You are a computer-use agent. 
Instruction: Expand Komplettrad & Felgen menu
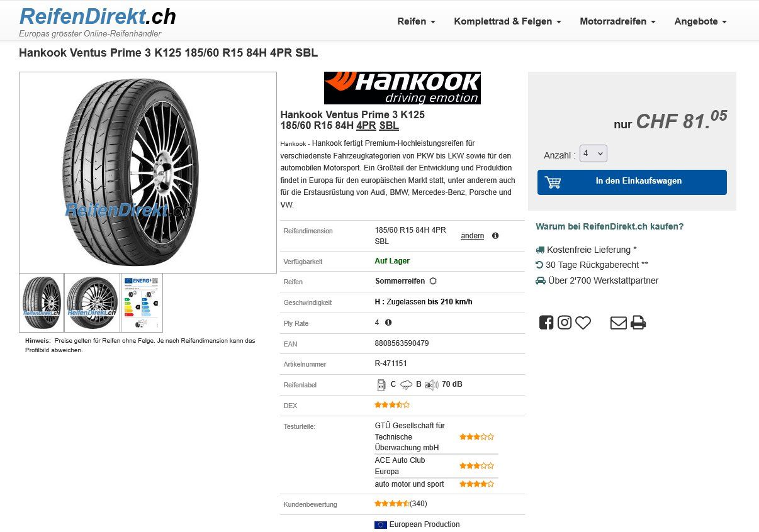click(507, 21)
